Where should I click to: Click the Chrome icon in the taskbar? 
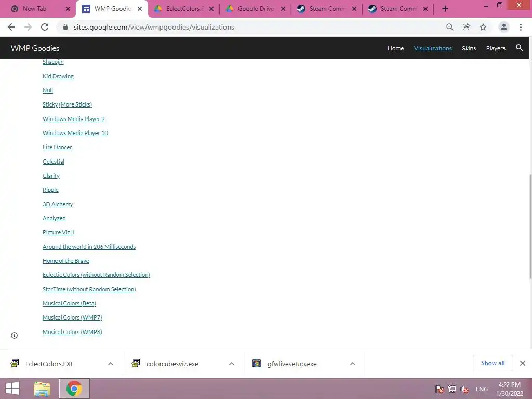pos(74,389)
